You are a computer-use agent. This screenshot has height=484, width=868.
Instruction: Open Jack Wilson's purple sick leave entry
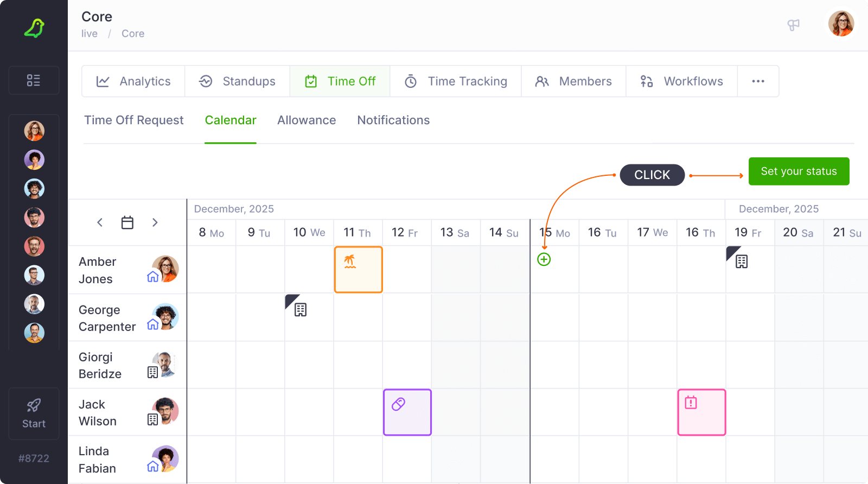point(407,412)
